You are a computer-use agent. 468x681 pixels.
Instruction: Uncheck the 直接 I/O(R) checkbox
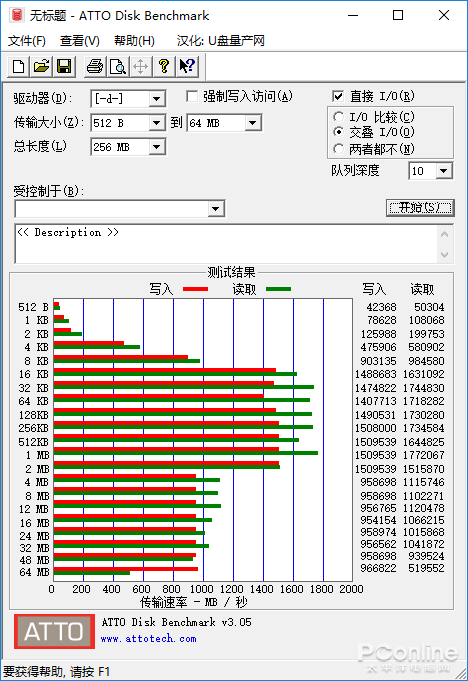[338, 96]
